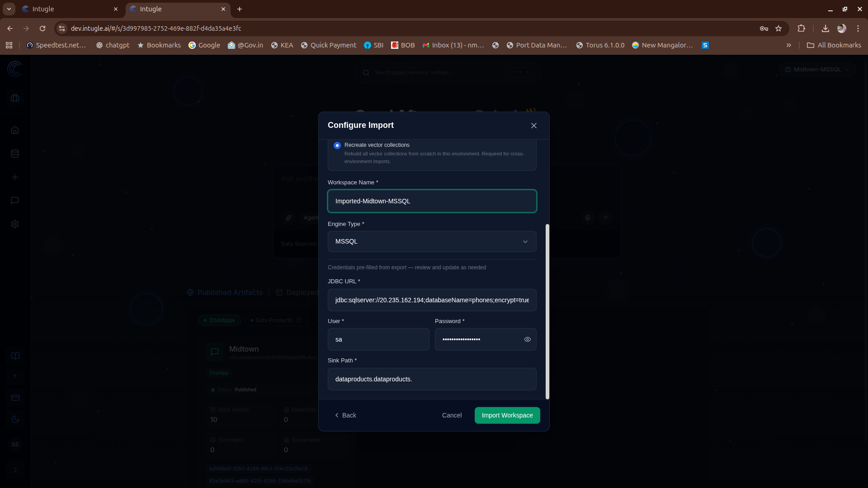The image size is (868, 488).
Task: Open New Mangalor... bookmark
Action: [x=662, y=45]
